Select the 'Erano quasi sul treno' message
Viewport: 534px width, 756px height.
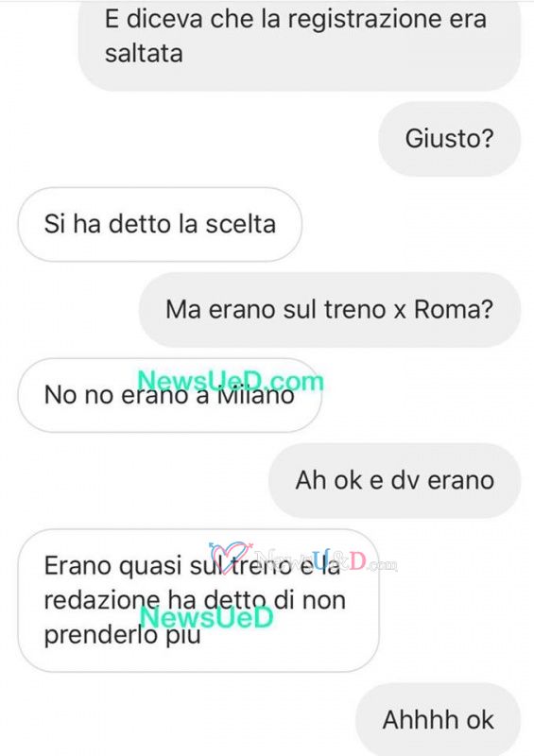click(198, 600)
